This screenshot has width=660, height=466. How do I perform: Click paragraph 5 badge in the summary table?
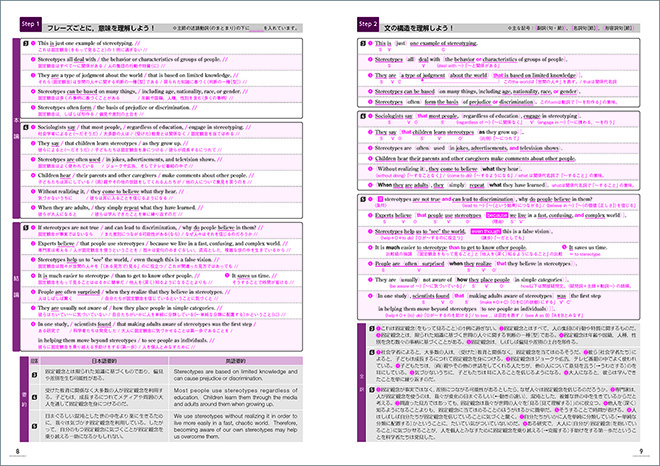(x=35, y=426)
